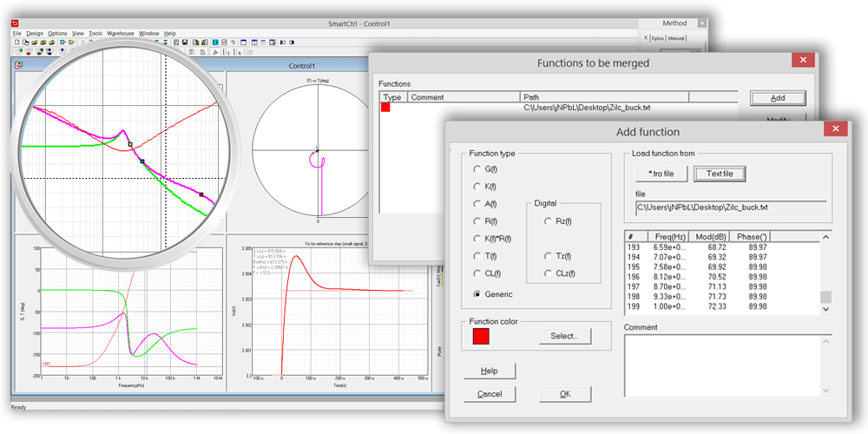
Task: Select the digital Tz(f) radio button
Action: coord(549,256)
